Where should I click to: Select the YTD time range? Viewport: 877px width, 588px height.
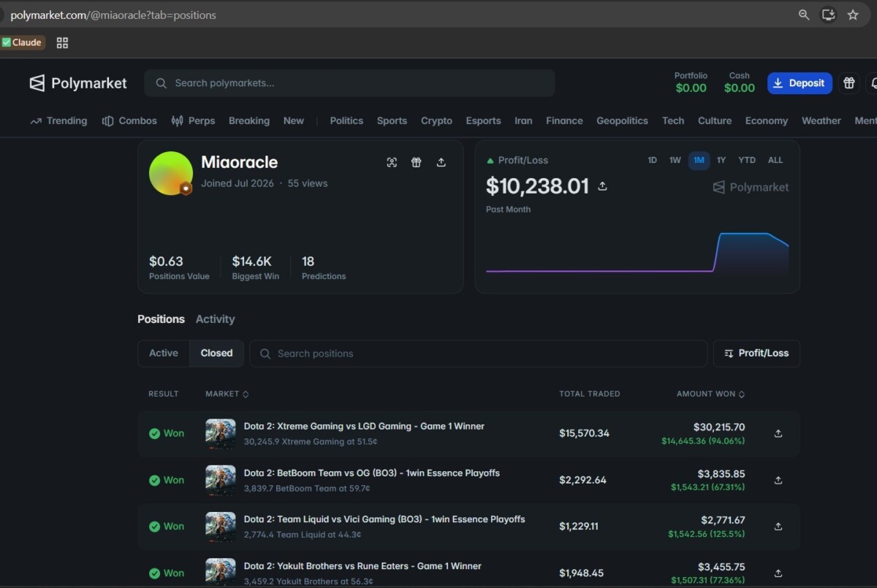pyautogui.click(x=747, y=160)
